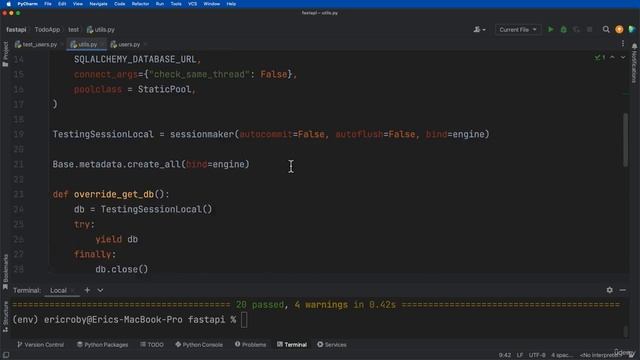
Task: Open the terminal settings gear
Action: pos(609,290)
